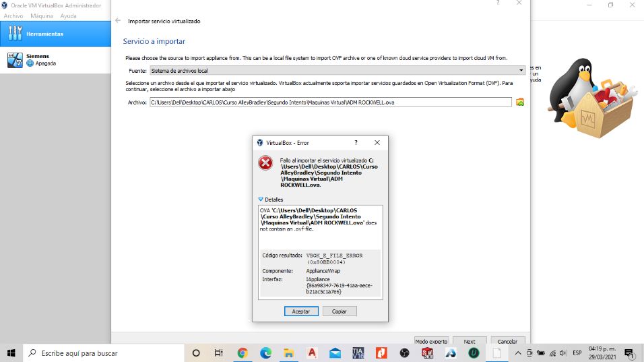Viewport: 644px width, 362px height.
Task: Open the orange Office-style taskbar icon
Action: tap(381, 353)
